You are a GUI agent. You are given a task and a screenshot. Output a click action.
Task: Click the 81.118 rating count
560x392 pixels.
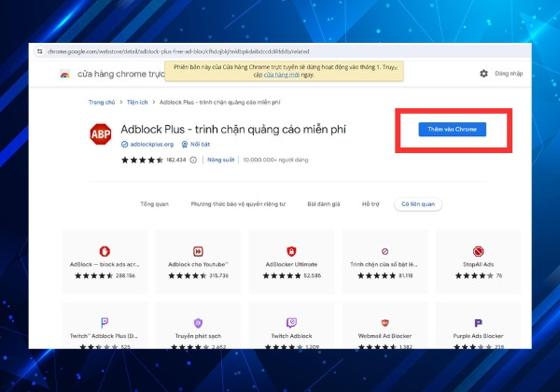[406, 275]
